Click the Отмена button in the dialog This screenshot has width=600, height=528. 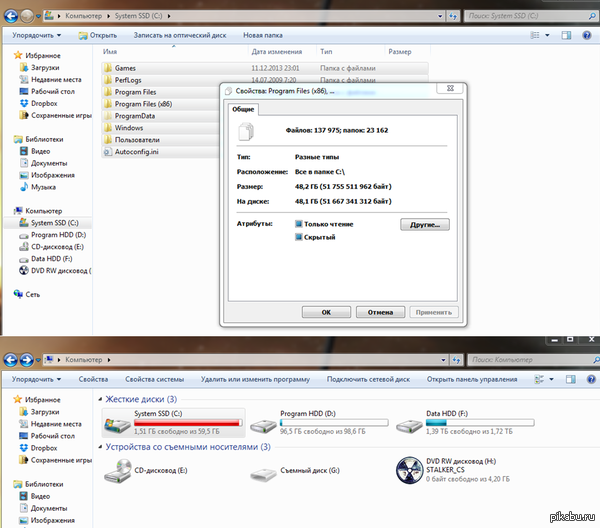[380, 312]
